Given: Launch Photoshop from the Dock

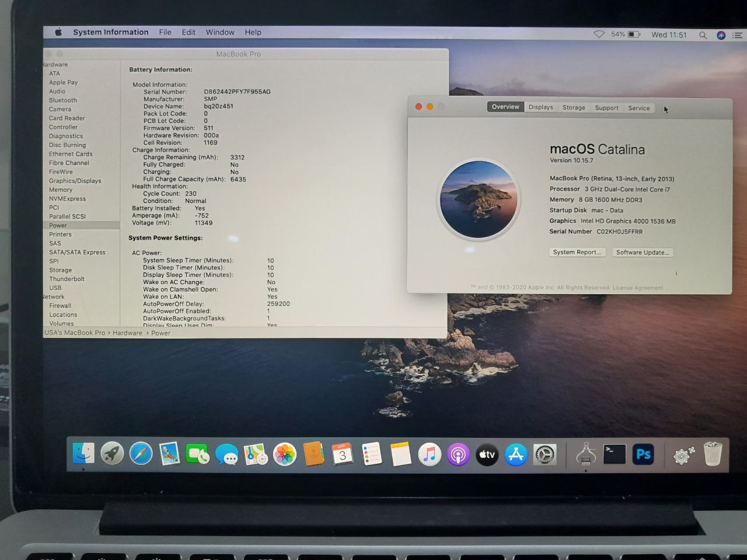Looking at the screenshot, I should click(x=643, y=454).
